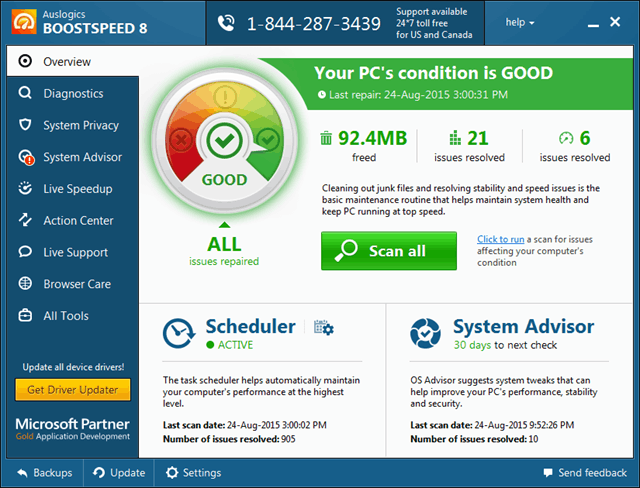Click the System Advisor alert icon in sidebar

pos(26,157)
